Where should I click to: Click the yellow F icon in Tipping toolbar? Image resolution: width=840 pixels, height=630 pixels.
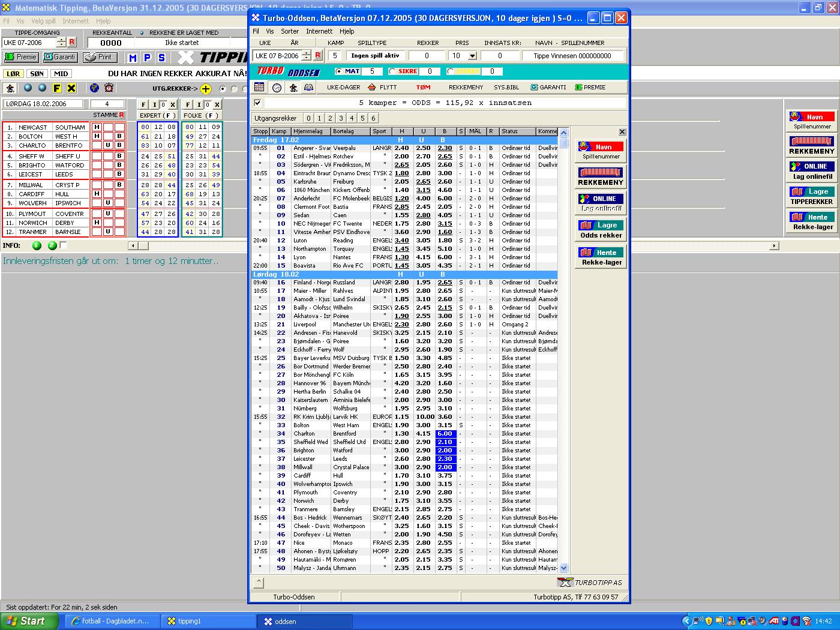click(x=57, y=88)
